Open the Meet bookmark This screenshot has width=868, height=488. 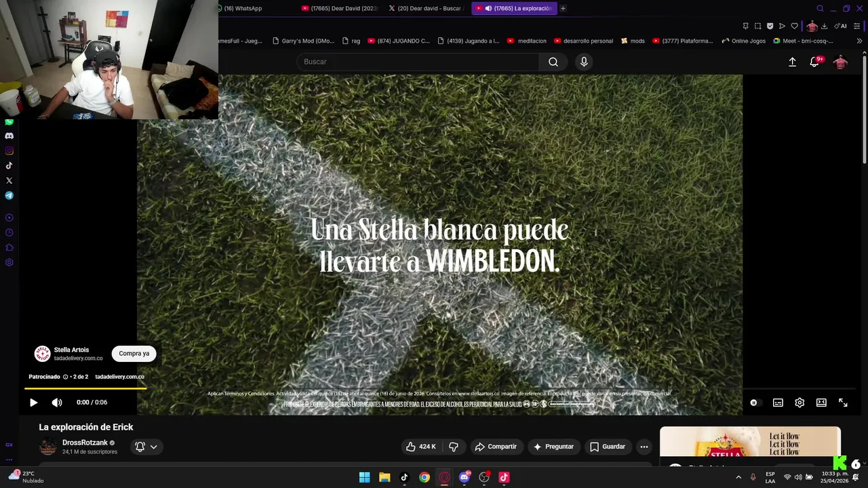pyautogui.click(x=803, y=41)
